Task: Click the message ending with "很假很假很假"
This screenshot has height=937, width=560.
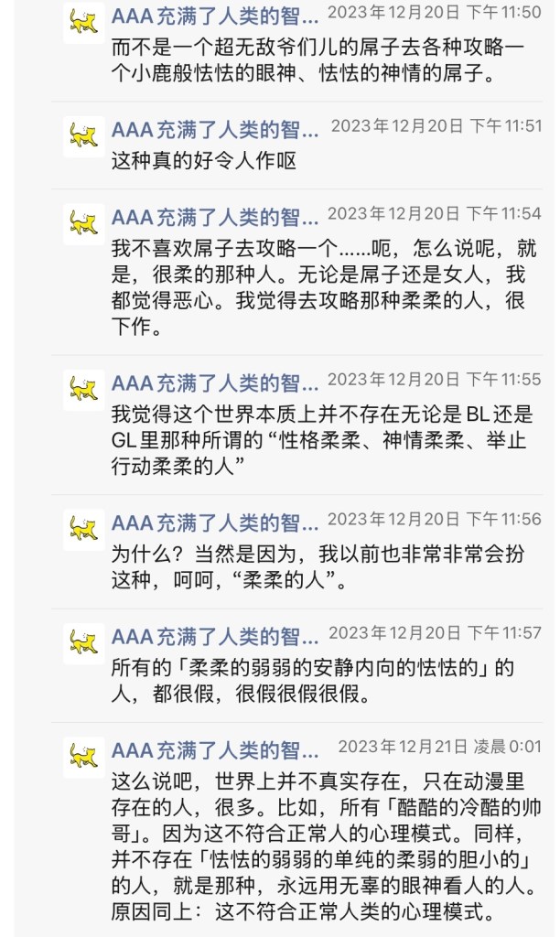Action: [311, 680]
